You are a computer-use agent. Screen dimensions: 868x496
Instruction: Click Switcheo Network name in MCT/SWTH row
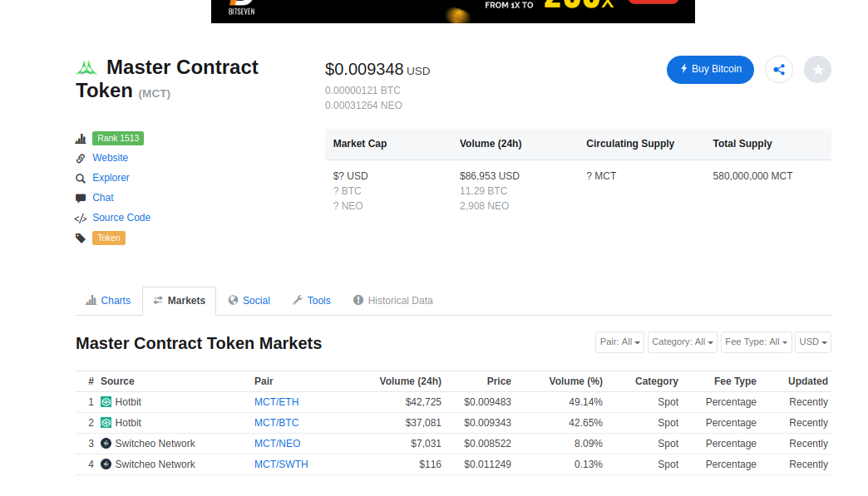(x=155, y=464)
